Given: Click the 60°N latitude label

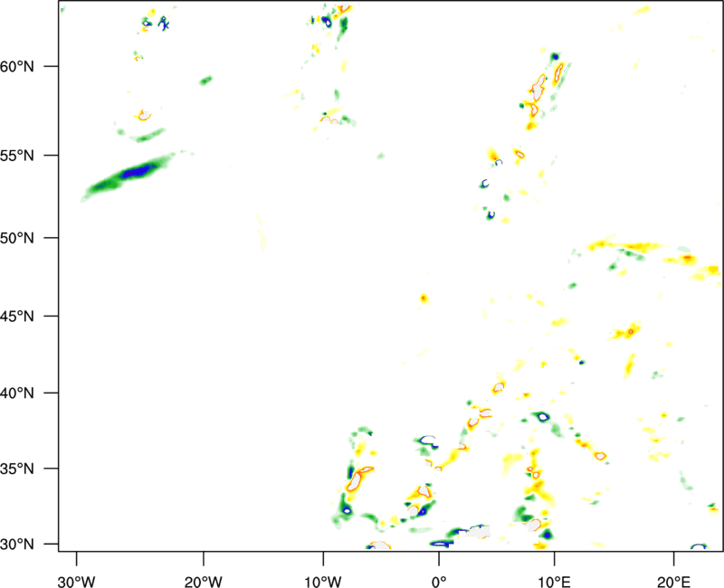Looking at the screenshot, I should 17,66.
